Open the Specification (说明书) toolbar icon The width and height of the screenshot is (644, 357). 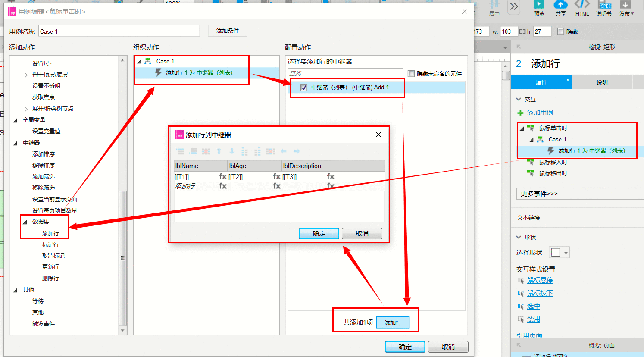coord(604,5)
